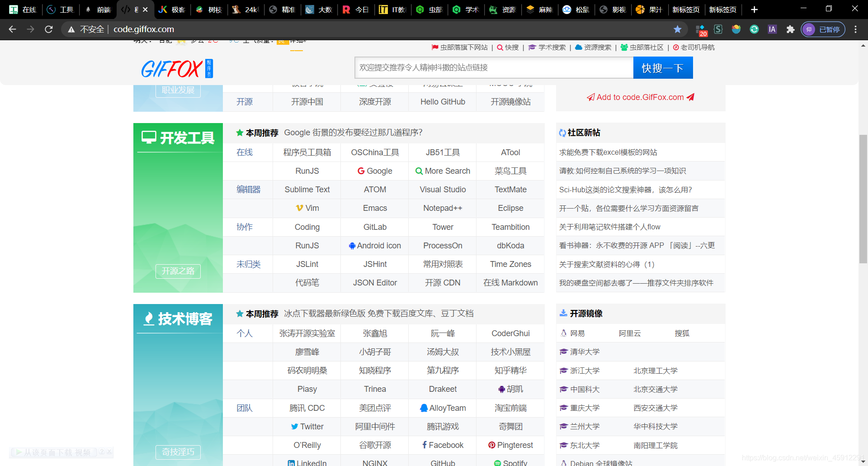
Task: Click the 开源之路 button in sidebar
Action: pos(178,271)
